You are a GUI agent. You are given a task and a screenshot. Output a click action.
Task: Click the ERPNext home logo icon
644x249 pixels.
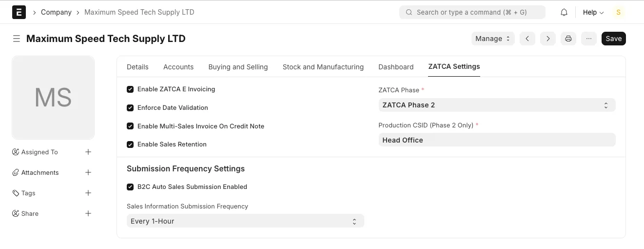(19, 12)
